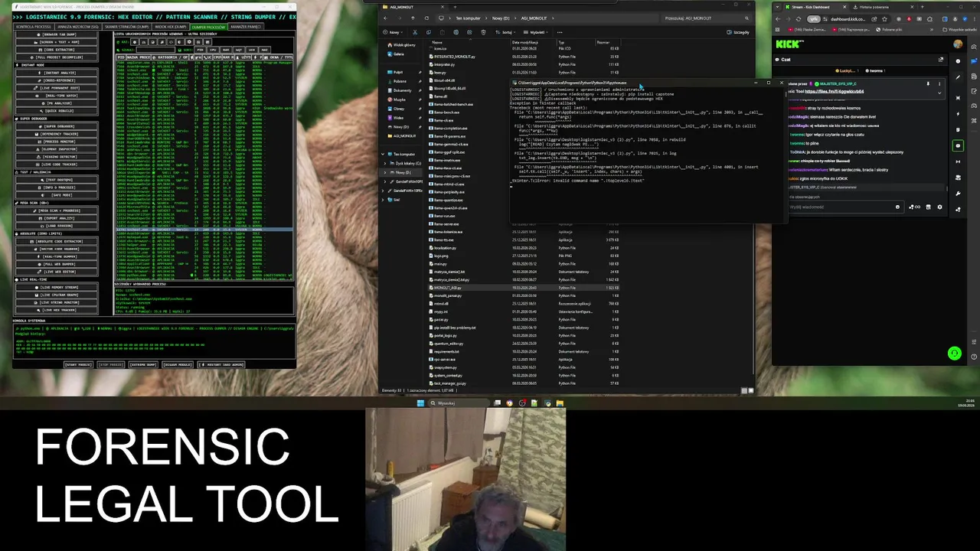Launch [INSTANT ANALYZE] in Logistarniec

coord(57,73)
